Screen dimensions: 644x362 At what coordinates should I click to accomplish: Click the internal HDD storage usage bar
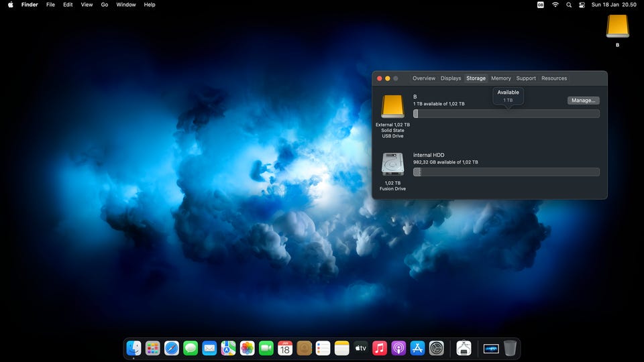pyautogui.click(x=506, y=172)
